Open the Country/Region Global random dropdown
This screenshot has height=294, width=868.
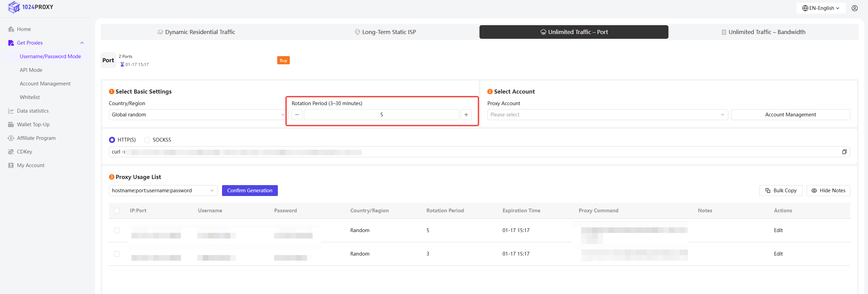(x=197, y=115)
